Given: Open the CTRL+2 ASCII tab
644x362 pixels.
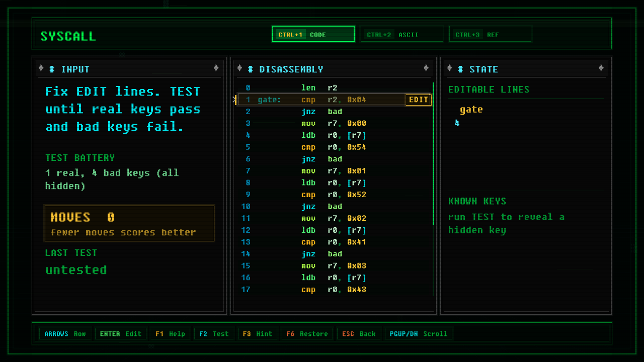Looking at the screenshot, I should coord(402,34).
